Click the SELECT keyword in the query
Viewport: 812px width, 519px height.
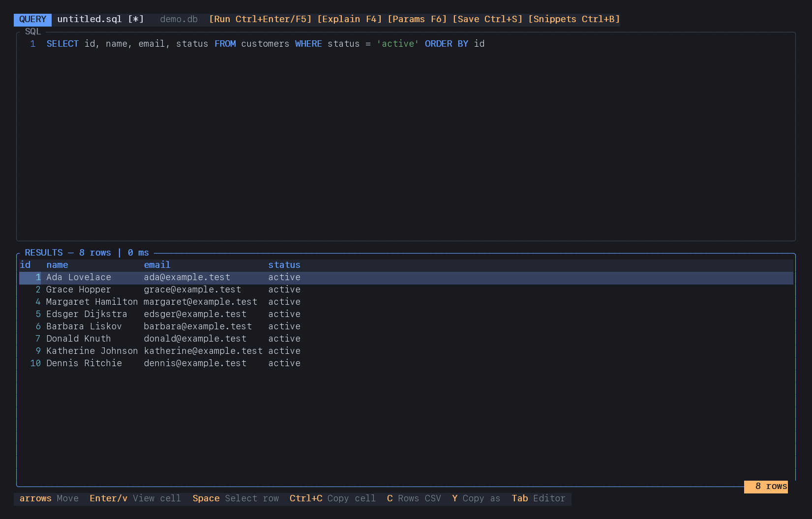click(62, 44)
